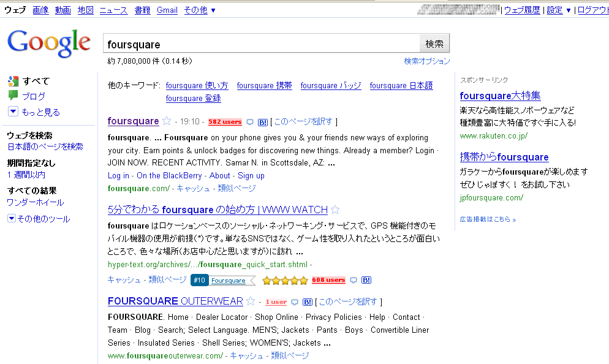609x364 pixels.
Task: Expand その他のツール options
Action: click(39, 219)
